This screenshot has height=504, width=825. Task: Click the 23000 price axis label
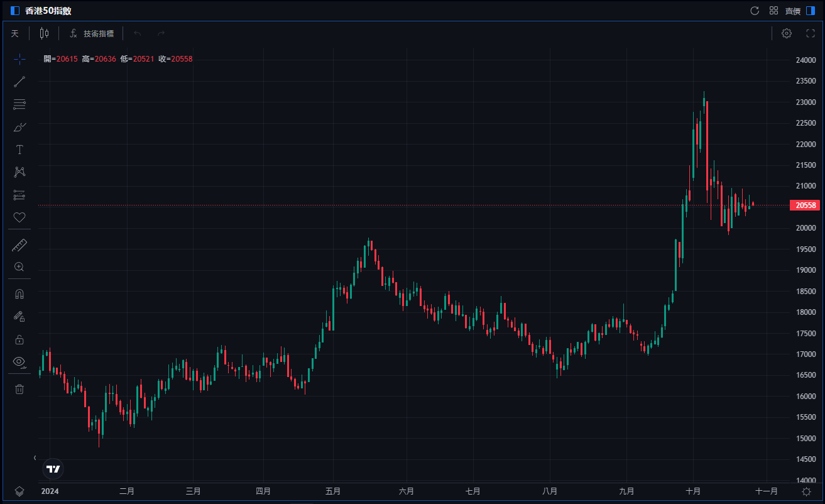[806, 102]
